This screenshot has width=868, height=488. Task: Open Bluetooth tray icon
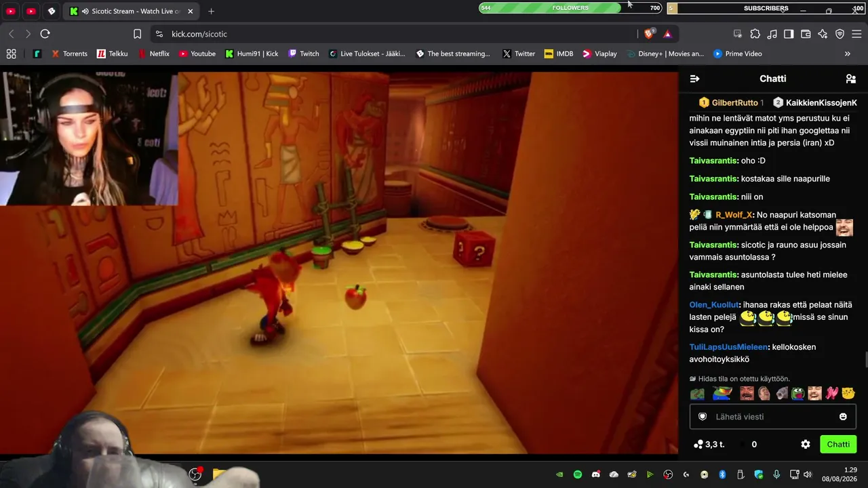[722, 474]
